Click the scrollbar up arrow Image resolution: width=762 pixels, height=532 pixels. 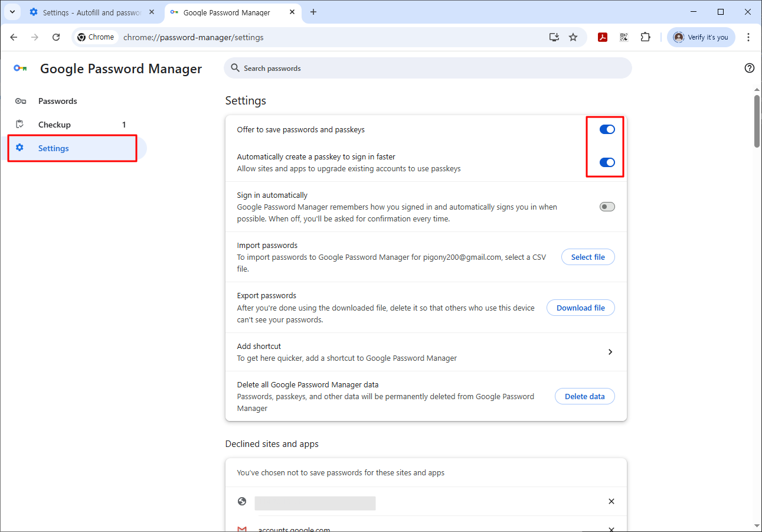click(x=757, y=90)
